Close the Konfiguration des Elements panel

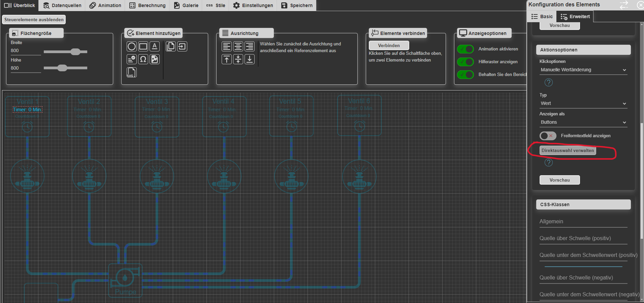coord(641,5)
